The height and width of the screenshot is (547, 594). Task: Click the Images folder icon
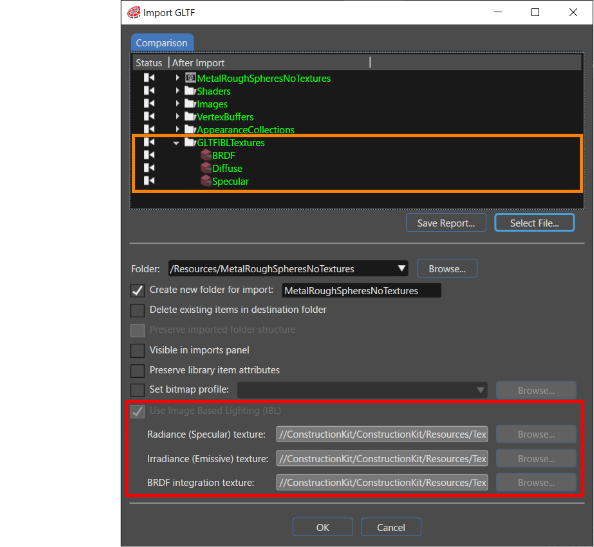point(190,103)
